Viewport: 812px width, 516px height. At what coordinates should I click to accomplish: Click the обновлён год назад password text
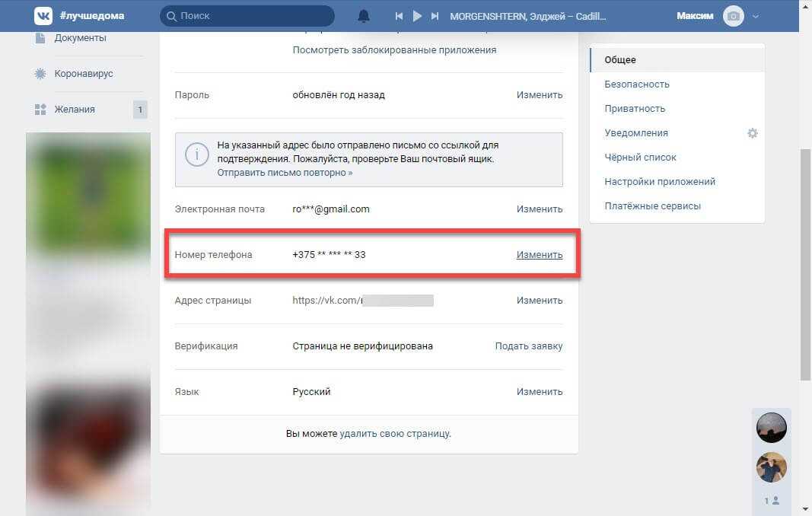[339, 95]
